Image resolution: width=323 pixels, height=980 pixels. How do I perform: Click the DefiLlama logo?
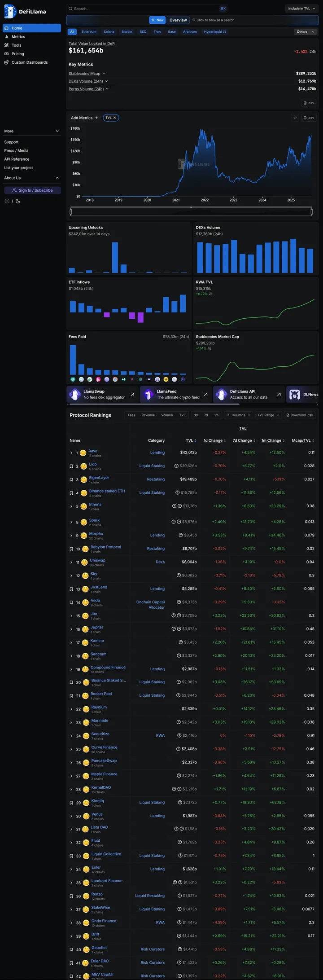coord(25,12)
